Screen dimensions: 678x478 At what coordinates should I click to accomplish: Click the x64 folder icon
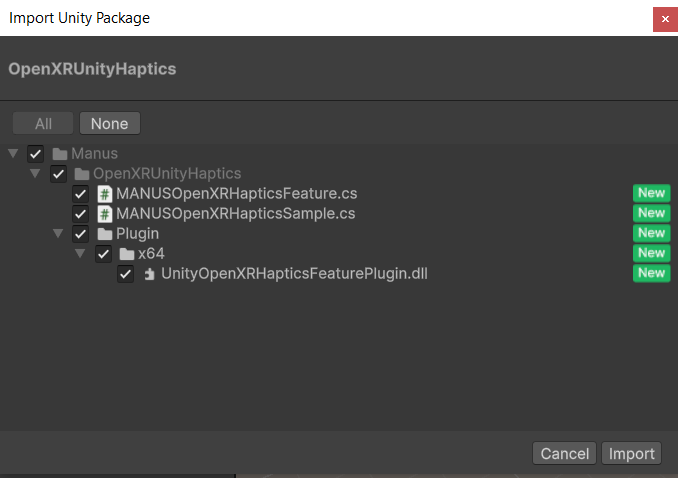tap(126, 254)
